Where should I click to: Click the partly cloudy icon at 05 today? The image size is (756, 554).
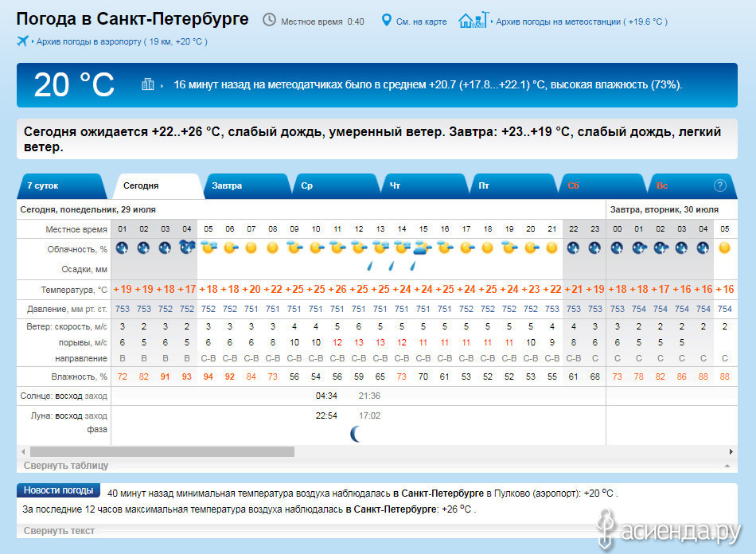(208, 248)
